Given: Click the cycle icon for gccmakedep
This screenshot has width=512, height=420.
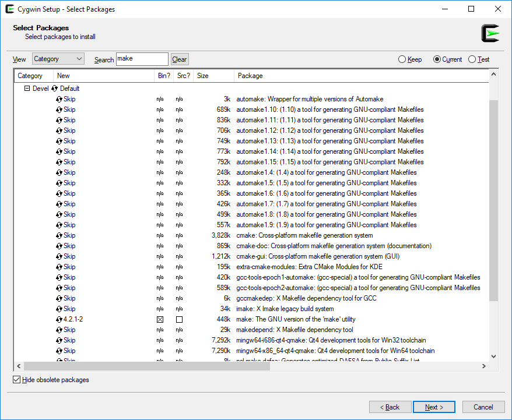Looking at the screenshot, I should coord(59,298).
